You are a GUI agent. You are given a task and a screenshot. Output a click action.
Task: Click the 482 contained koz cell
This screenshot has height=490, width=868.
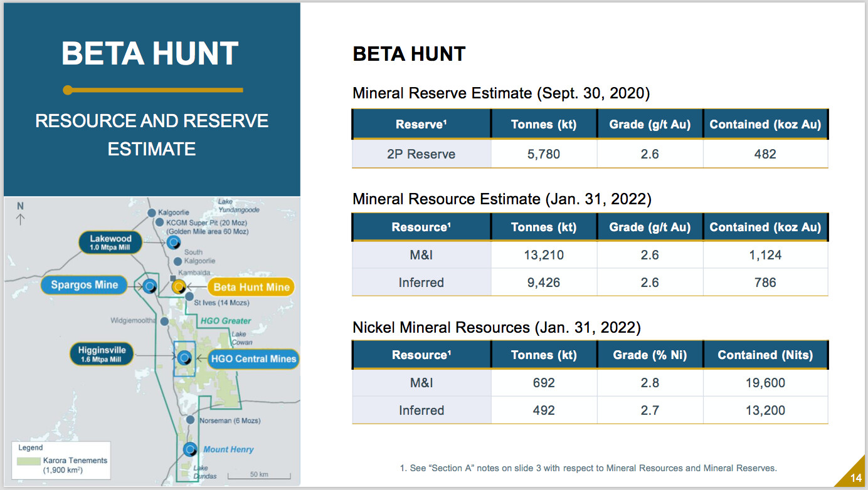765,154
